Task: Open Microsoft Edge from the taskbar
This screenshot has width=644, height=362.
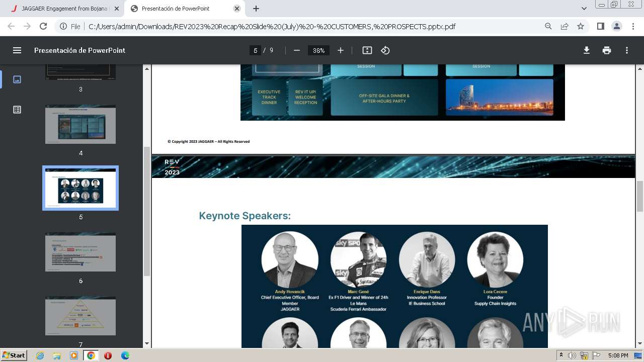Action: (x=125, y=355)
